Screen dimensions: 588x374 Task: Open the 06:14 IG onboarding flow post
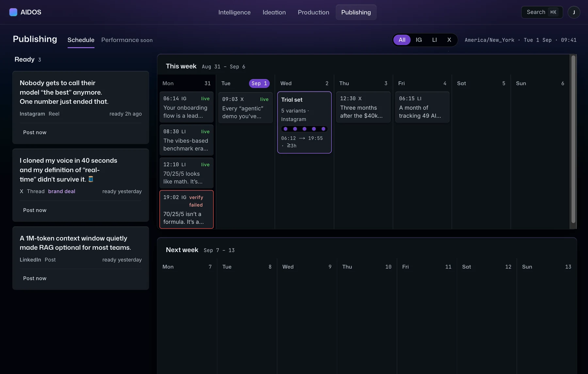click(x=186, y=107)
